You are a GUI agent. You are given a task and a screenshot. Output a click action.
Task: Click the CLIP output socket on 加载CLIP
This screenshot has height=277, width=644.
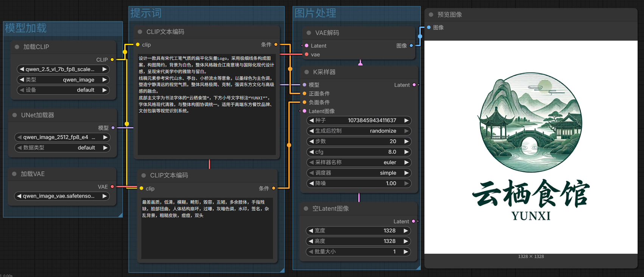click(x=112, y=60)
